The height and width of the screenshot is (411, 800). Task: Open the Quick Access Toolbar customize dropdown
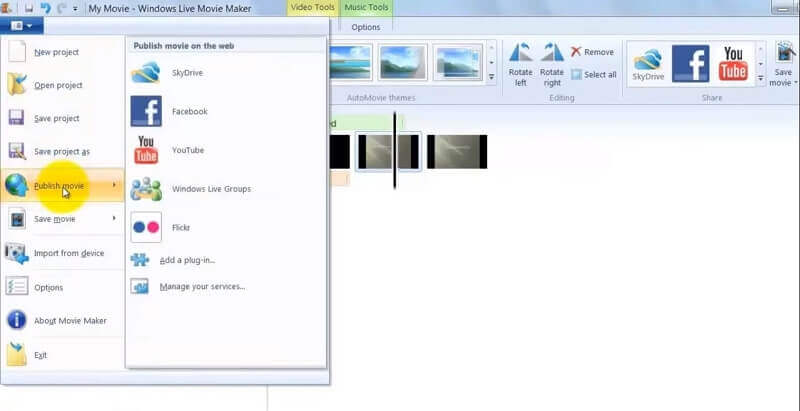coord(76,9)
